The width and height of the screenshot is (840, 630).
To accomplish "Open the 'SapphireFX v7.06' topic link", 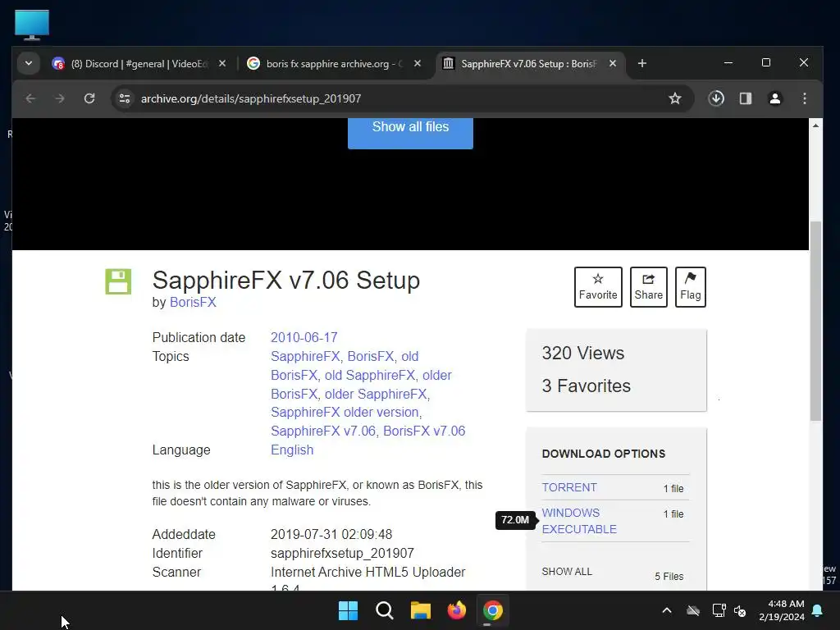I will coord(323,431).
